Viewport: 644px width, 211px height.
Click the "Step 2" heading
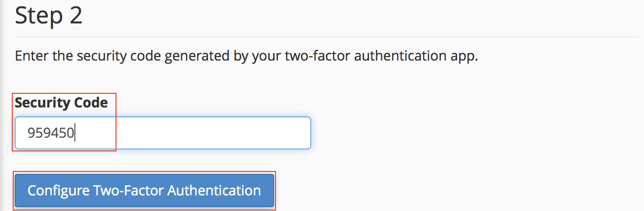[48, 16]
